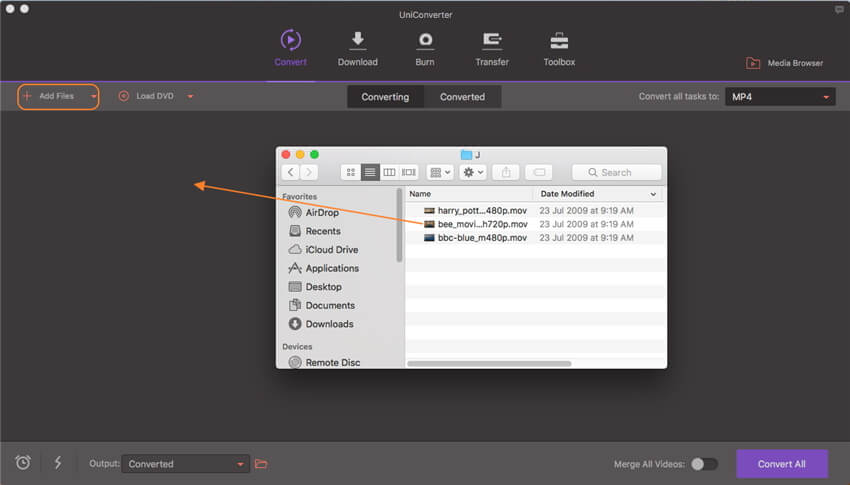
Task: Click the feedback message icon in title bar
Action: [x=839, y=10]
